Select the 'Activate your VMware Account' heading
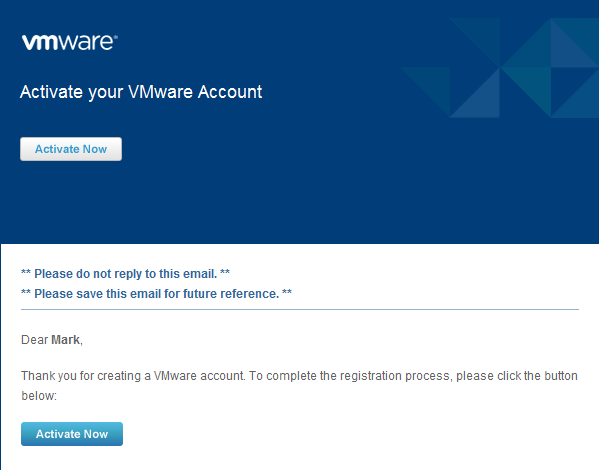Viewport: 600px width, 471px height. tap(141, 92)
